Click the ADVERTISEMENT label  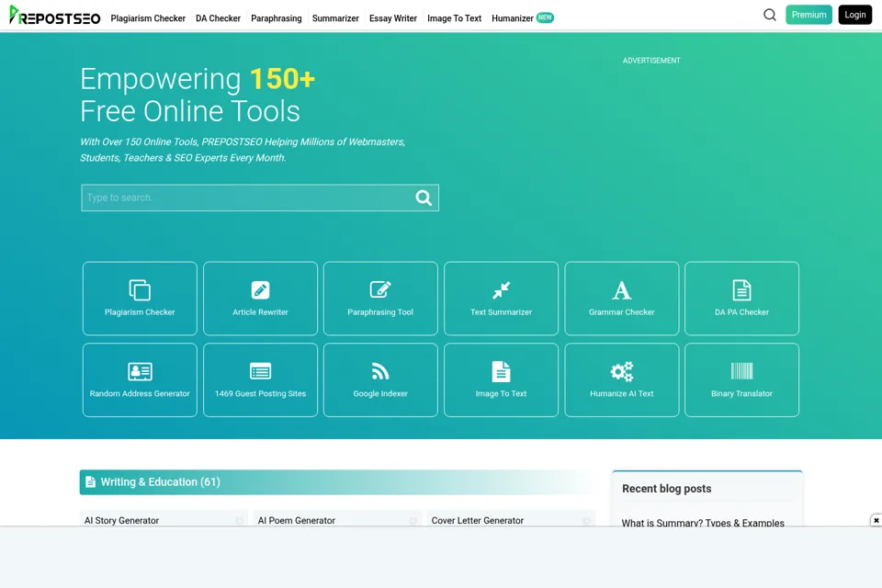click(x=651, y=61)
